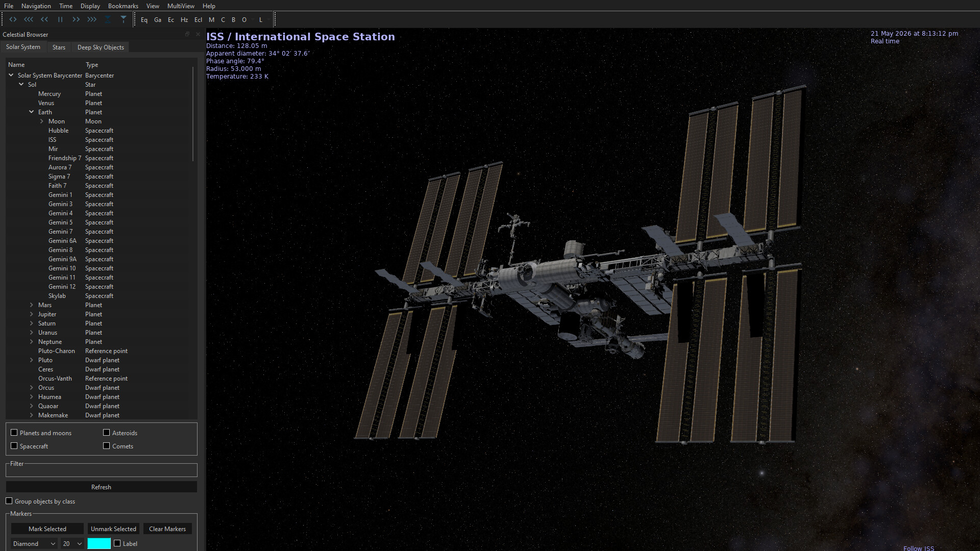980x551 pixels.
Task: Click the Mark Selected button
Action: pos(47,529)
